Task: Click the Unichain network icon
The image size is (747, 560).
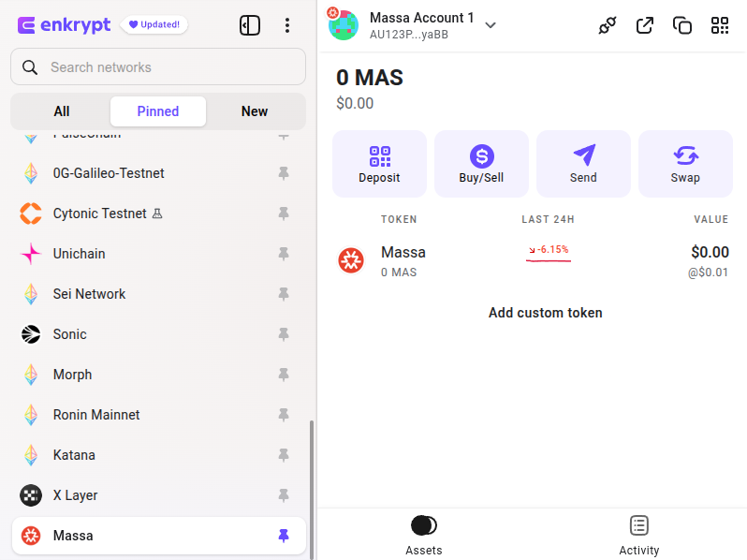Action: 31,254
